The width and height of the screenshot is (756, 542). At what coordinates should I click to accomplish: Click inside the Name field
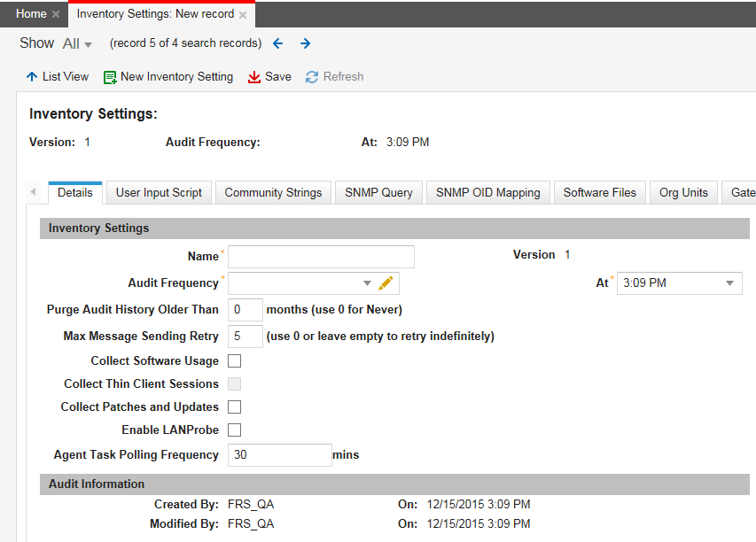tap(321, 256)
